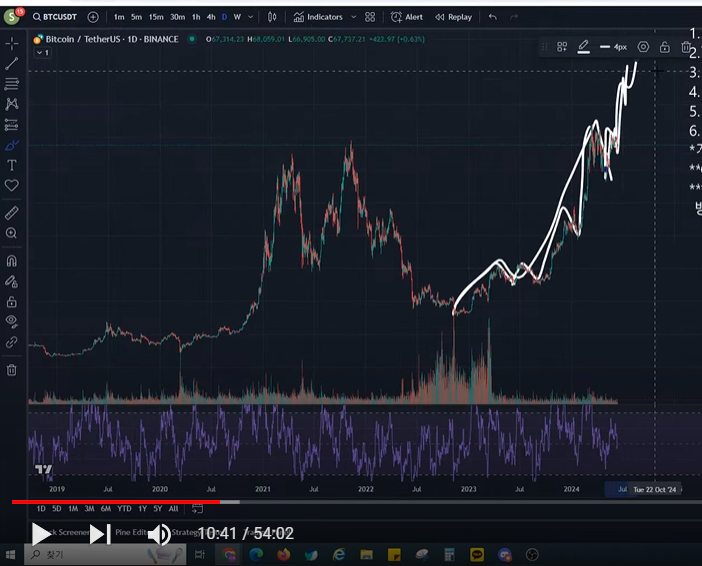Pick the drawing line color pencil
Image resolution: width=702 pixels, height=566 pixels.
point(583,47)
